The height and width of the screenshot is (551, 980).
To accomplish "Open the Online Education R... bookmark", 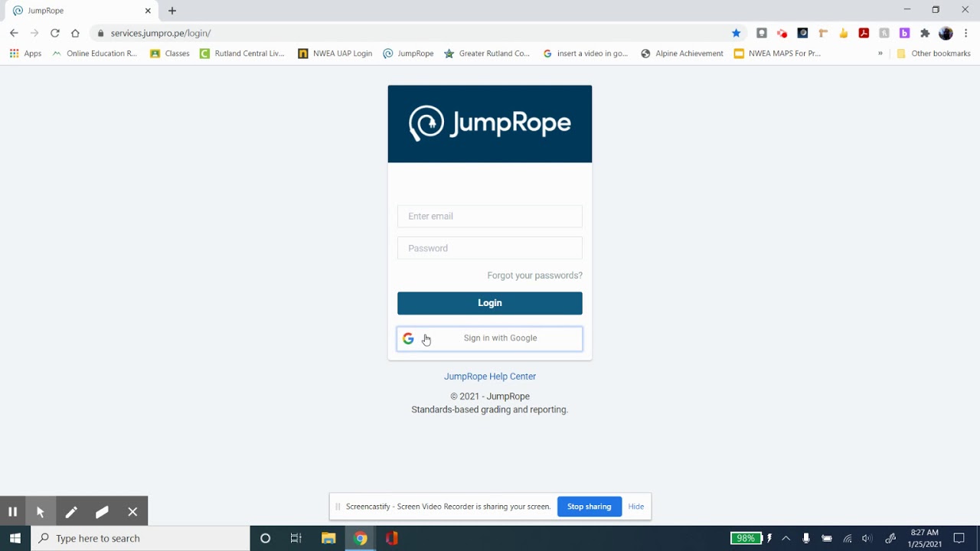I will coord(95,54).
